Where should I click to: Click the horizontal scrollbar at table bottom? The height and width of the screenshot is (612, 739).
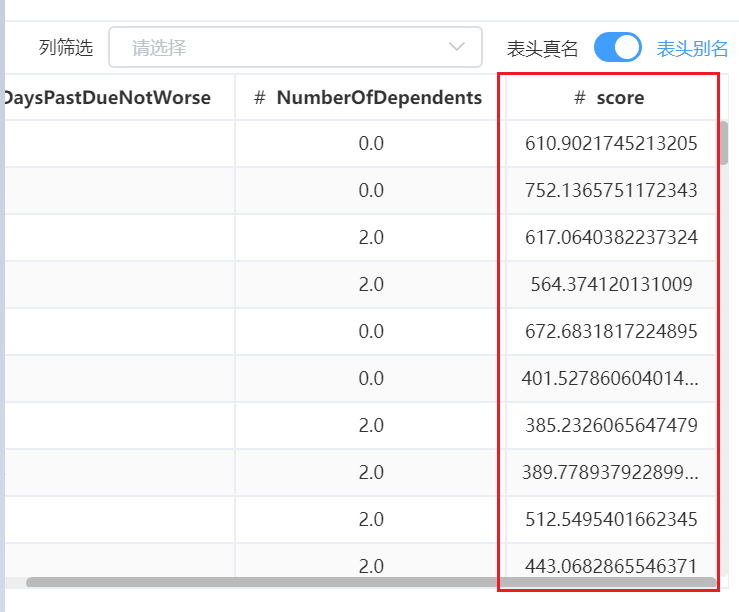[x=371, y=582]
